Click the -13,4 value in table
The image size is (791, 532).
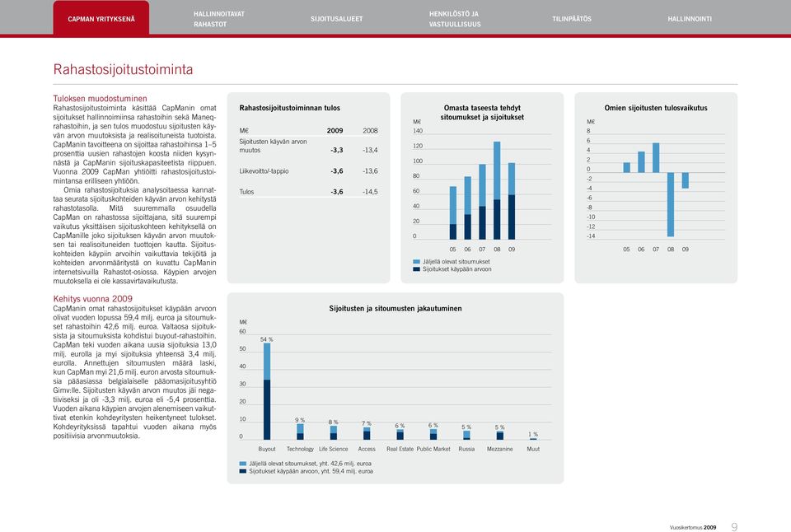(370, 150)
